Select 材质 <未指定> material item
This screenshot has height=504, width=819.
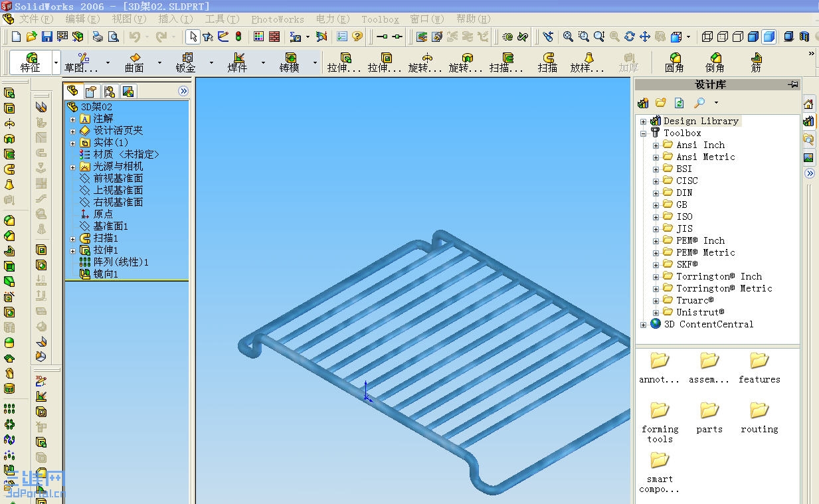pos(119,154)
